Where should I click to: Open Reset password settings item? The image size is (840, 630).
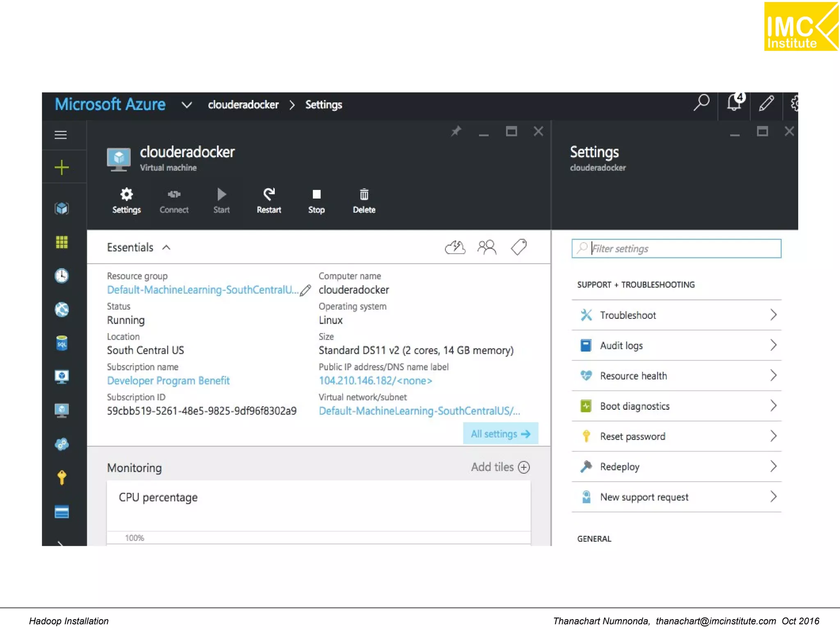coord(676,436)
